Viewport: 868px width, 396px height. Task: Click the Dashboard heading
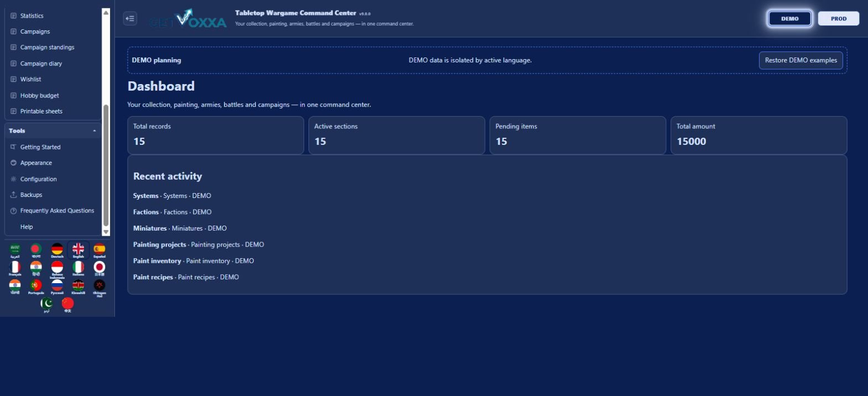coord(161,86)
